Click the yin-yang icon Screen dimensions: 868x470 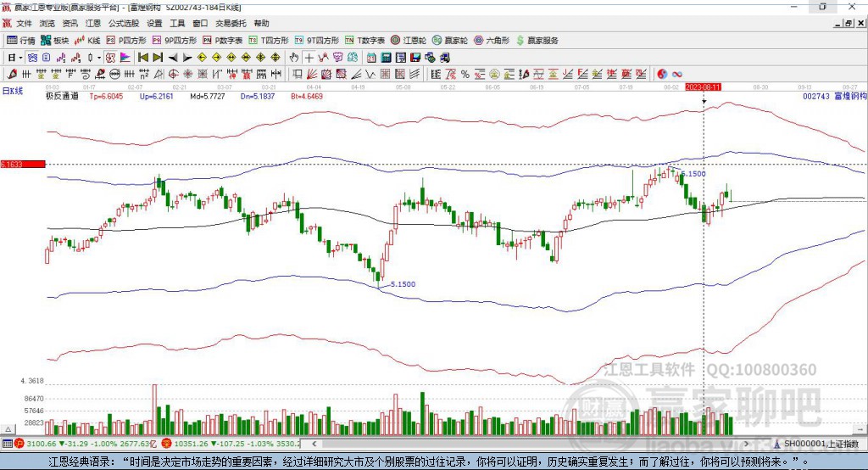pyautogui.click(x=662, y=74)
